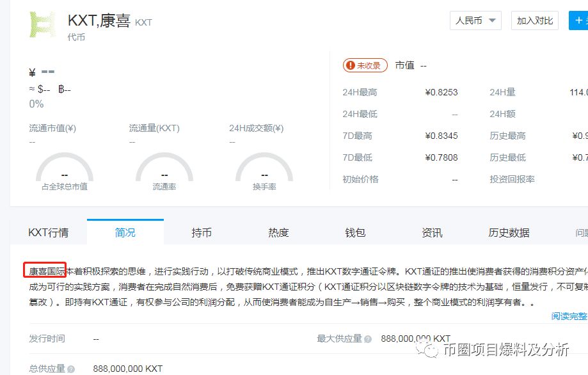This screenshot has width=588, height=375.
Task: Click the 流通量(KXT) label
Action: point(154,128)
